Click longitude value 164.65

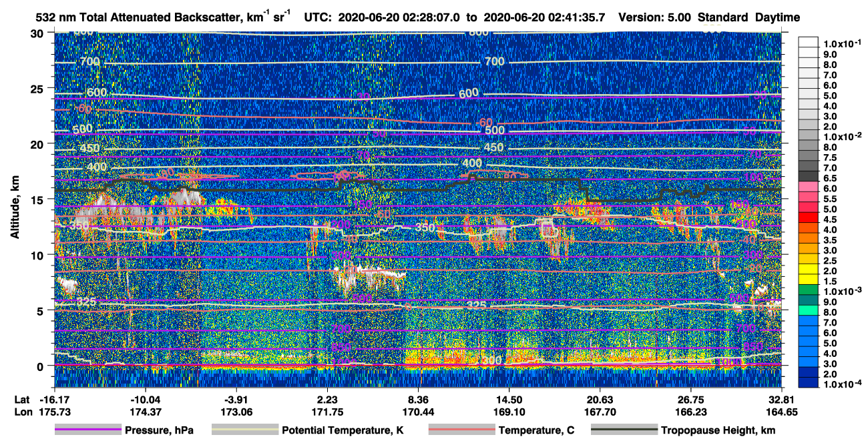click(782, 412)
